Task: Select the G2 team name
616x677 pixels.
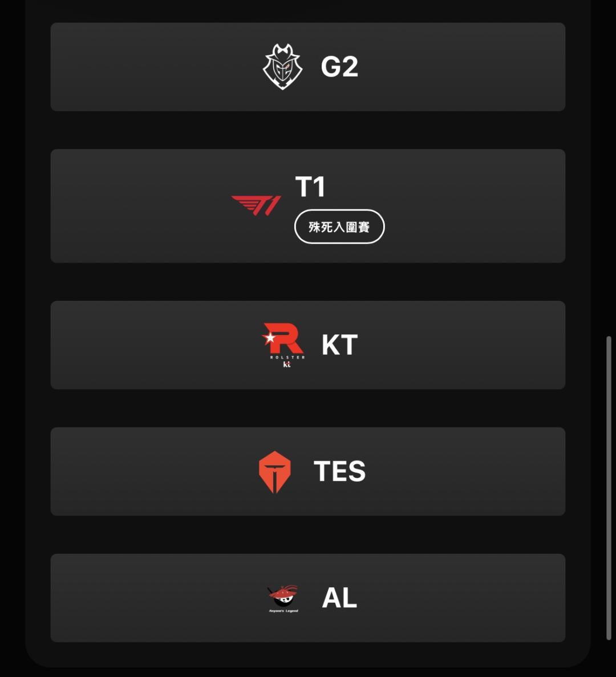Action: pyautogui.click(x=339, y=67)
